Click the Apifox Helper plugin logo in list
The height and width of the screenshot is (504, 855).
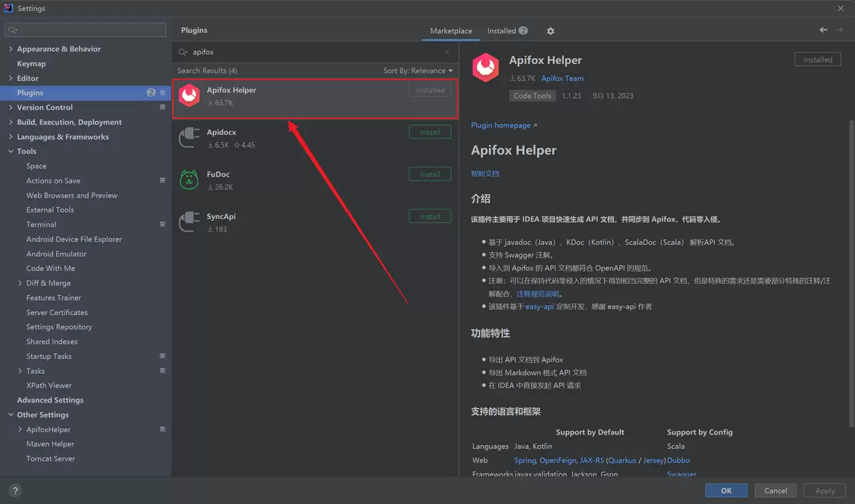point(190,96)
